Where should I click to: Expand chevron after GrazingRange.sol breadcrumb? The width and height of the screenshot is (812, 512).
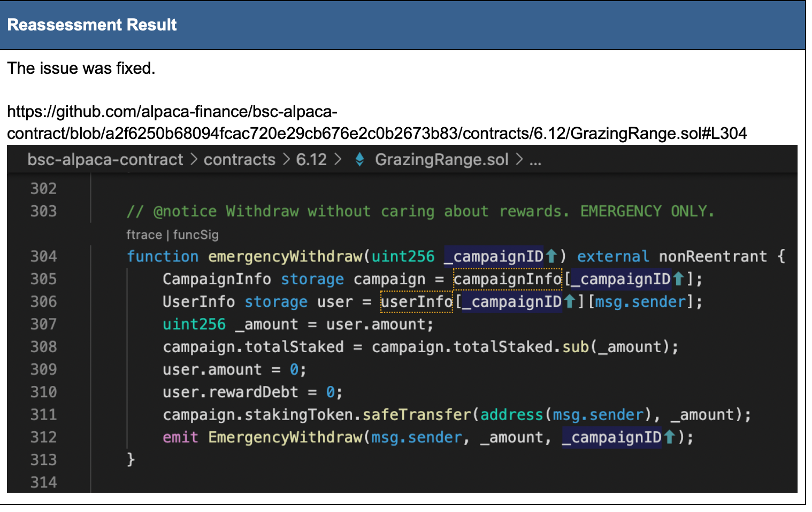coord(519,159)
